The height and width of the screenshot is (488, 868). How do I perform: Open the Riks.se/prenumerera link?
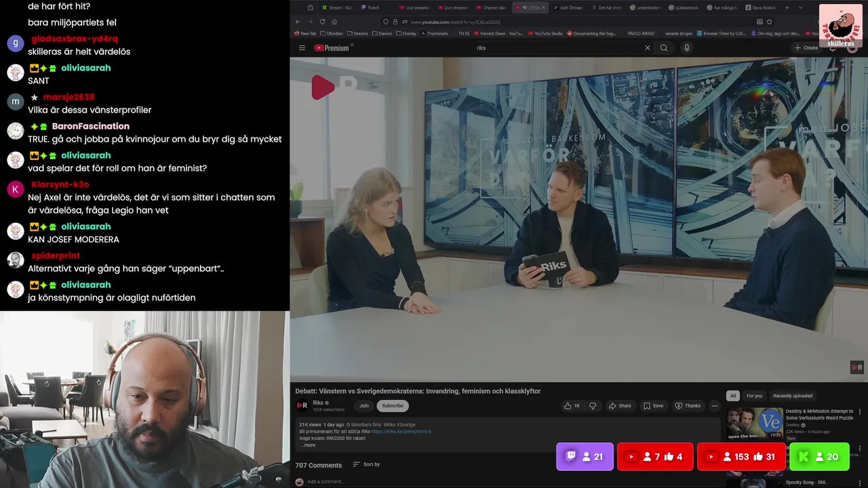401,432
